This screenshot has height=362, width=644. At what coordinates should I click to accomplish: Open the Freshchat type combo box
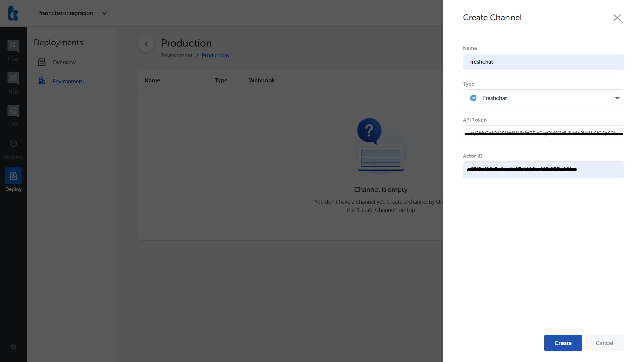point(543,98)
